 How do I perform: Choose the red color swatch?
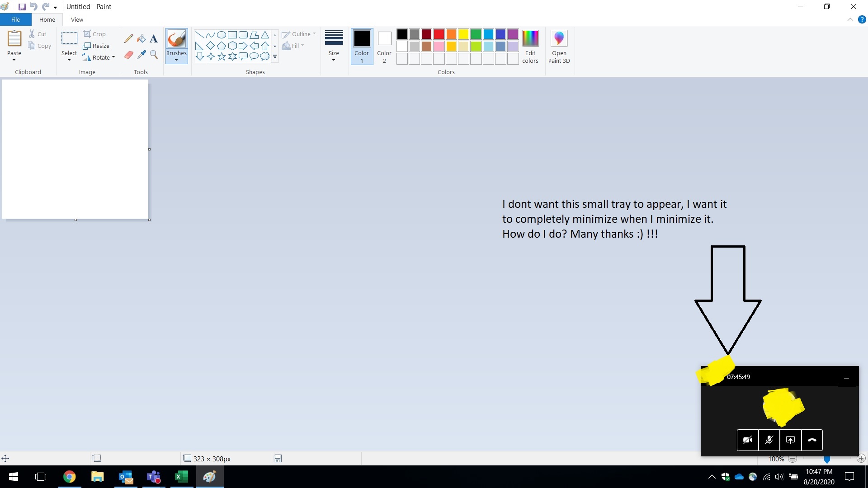[x=439, y=34]
